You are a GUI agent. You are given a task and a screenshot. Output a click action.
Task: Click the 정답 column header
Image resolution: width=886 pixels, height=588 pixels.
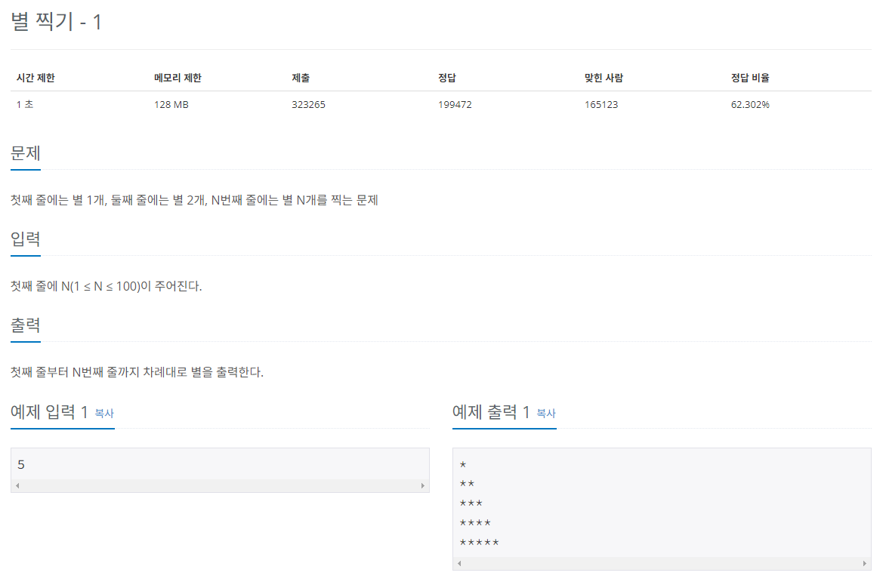point(447,78)
